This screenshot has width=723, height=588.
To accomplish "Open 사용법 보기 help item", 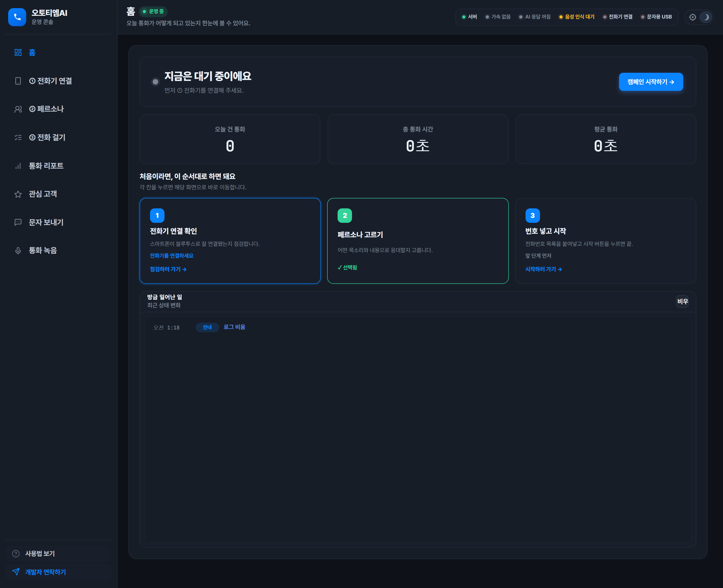I will click(x=59, y=553).
